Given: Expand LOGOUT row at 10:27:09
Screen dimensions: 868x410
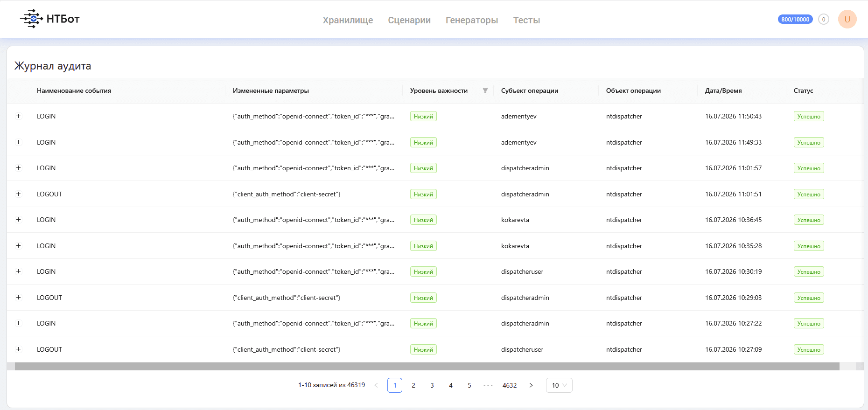Looking at the screenshot, I should coord(19,349).
